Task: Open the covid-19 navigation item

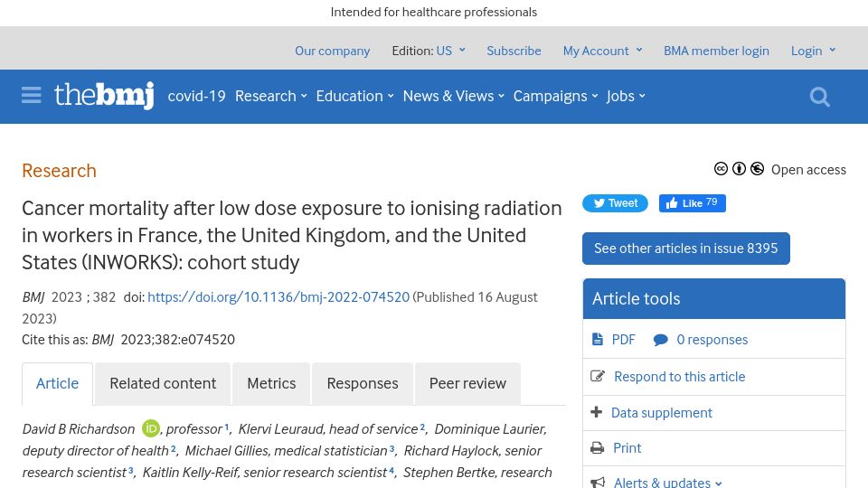Action: [x=196, y=96]
